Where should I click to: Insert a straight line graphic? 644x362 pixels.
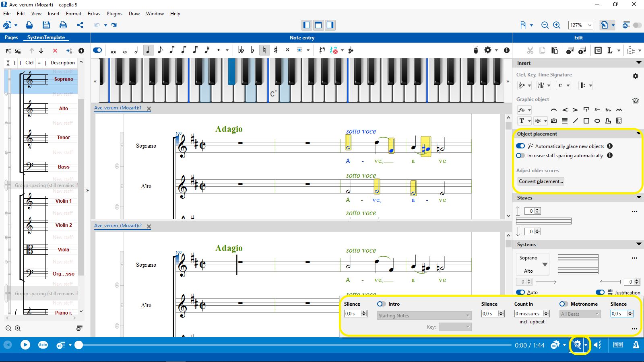pos(576,121)
